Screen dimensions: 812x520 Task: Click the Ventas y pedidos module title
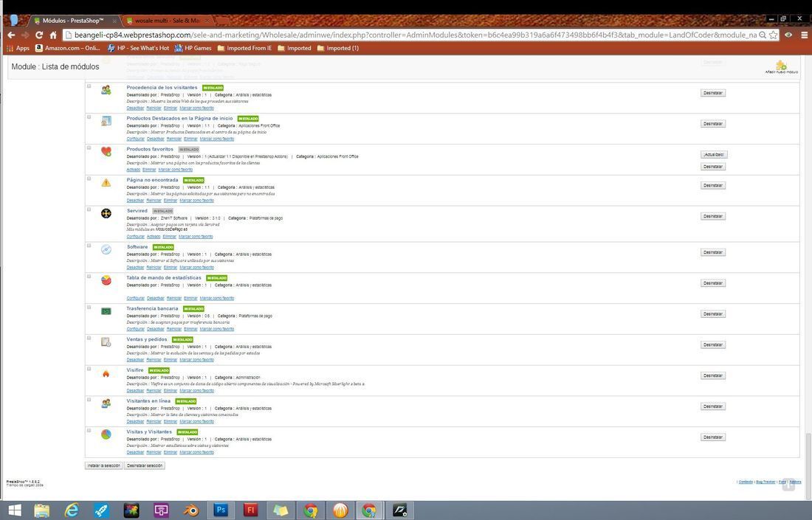click(x=147, y=339)
